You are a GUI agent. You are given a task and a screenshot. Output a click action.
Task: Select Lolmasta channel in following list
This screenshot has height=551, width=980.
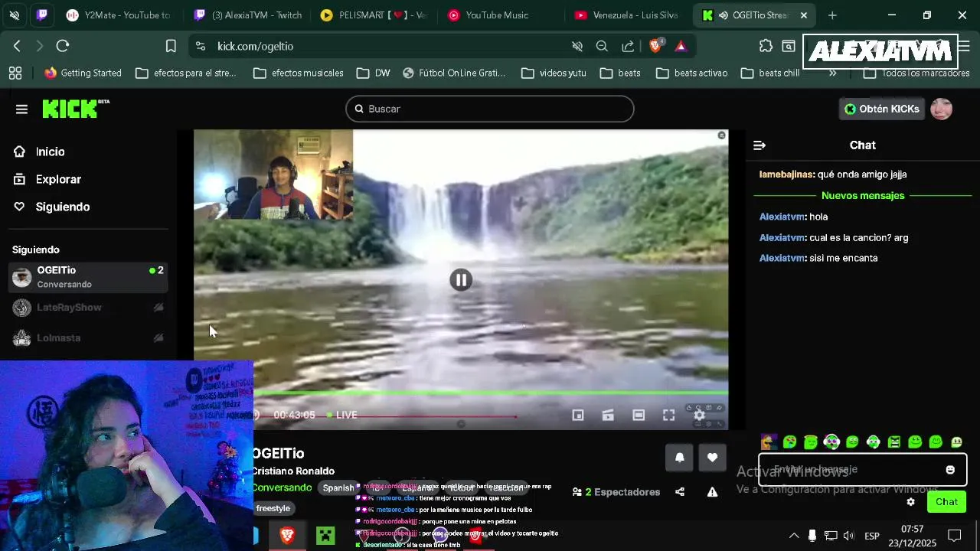click(x=88, y=337)
